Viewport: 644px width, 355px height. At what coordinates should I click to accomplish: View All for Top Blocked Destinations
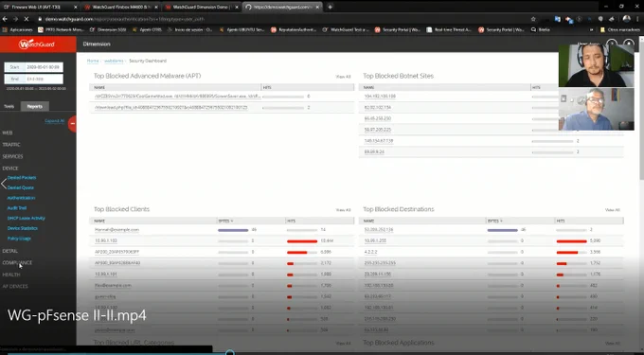click(613, 210)
